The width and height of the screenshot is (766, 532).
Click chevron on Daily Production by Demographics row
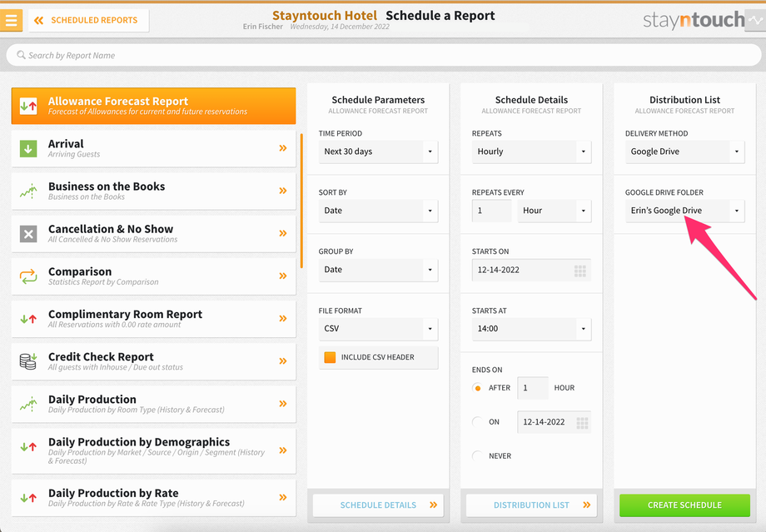283,450
